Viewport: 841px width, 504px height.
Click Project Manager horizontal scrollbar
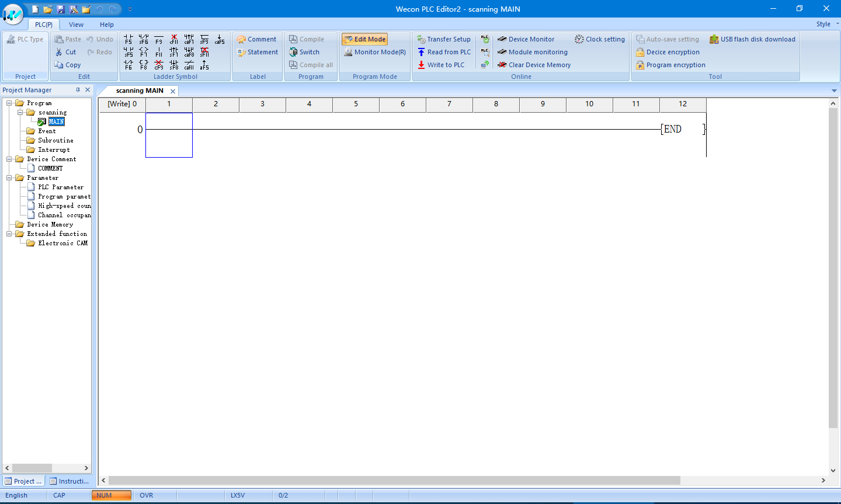pyautogui.click(x=32, y=468)
